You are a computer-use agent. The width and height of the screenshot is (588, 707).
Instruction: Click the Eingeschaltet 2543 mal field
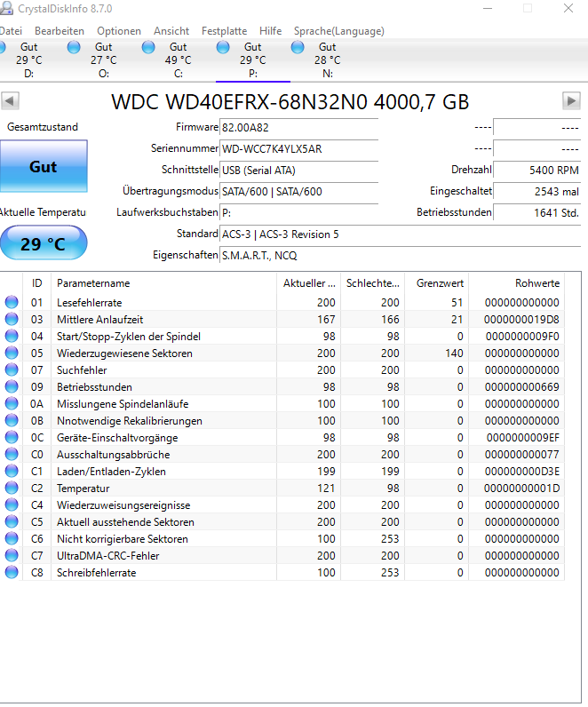537,192
